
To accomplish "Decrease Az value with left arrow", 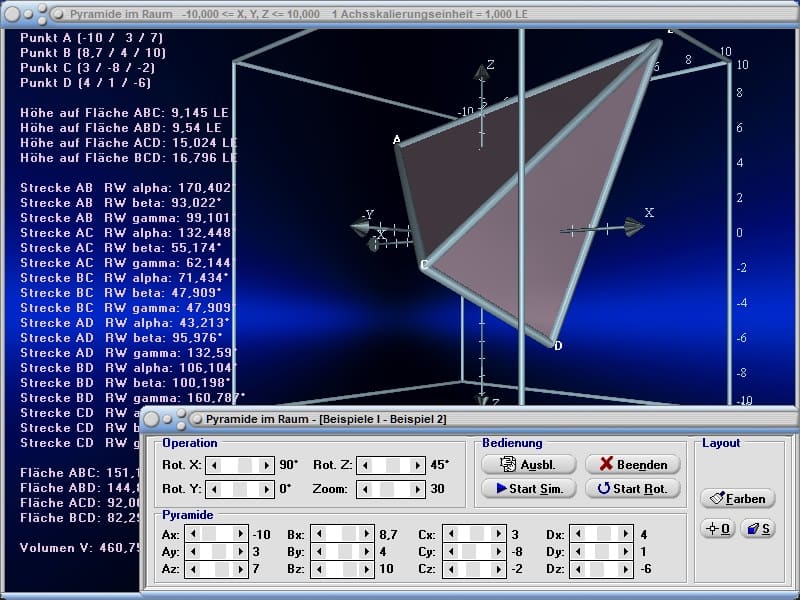I will [192, 569].
